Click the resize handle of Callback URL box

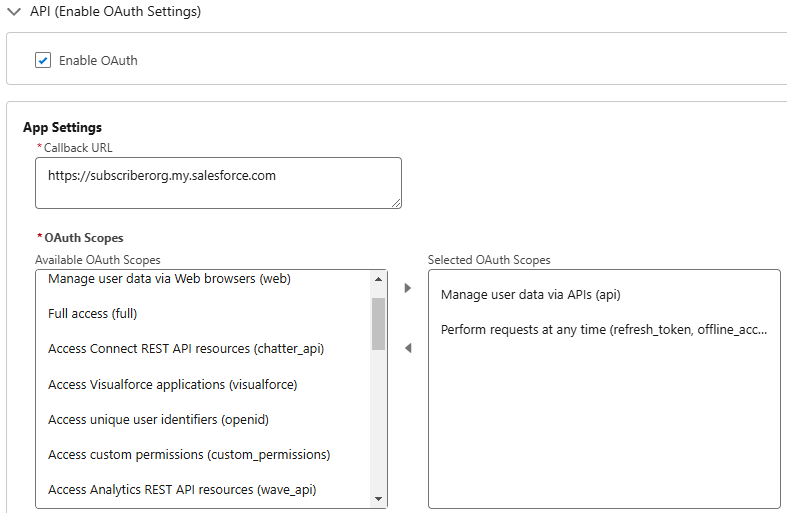point(396,203)
